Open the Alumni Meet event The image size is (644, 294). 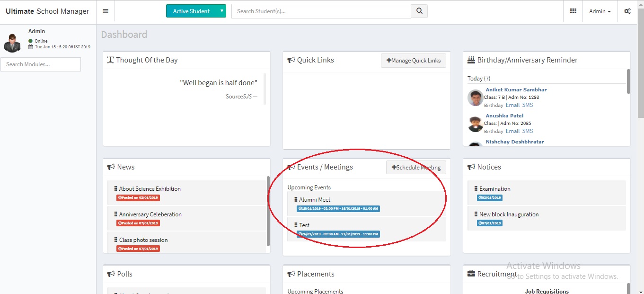(315, 200)
